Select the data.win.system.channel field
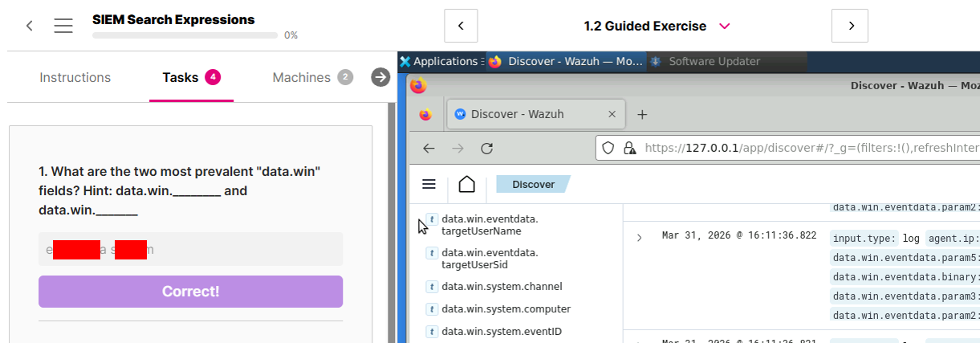 pyautogui.click(x=502, y=287)
